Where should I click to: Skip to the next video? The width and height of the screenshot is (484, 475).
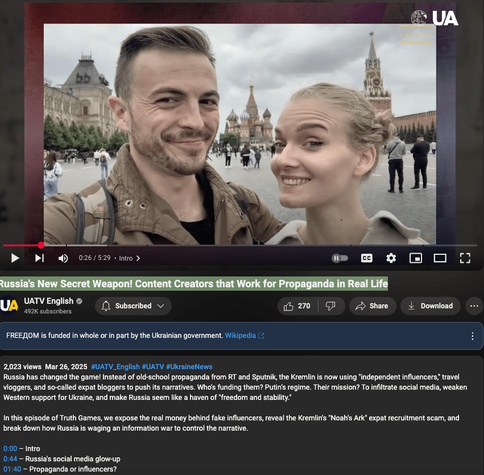click(39, 258)
